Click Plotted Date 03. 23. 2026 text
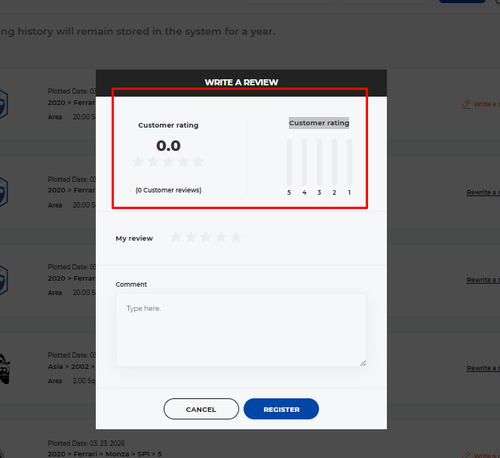 86,443
